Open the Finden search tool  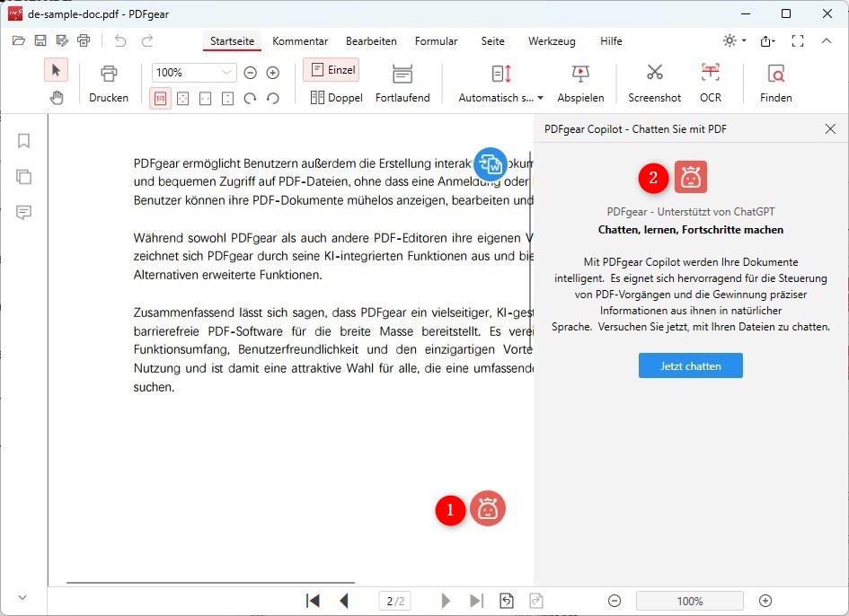click(x=776, y=84)
